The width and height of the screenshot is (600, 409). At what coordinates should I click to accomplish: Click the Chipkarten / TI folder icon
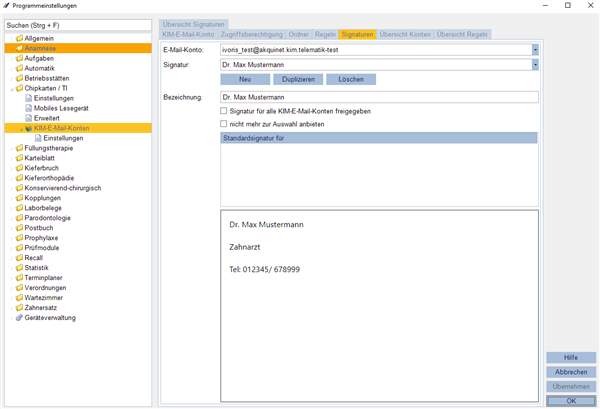19,88
